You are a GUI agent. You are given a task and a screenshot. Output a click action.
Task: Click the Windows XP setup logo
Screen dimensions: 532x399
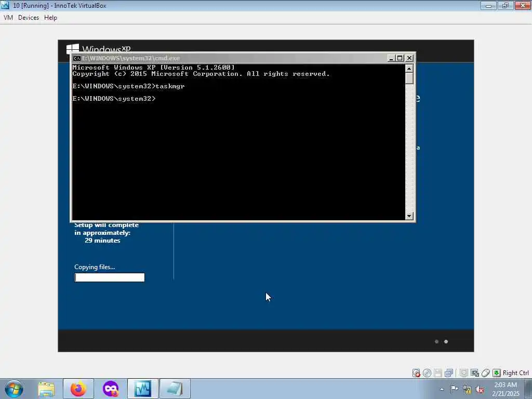[x=98, y=48]
